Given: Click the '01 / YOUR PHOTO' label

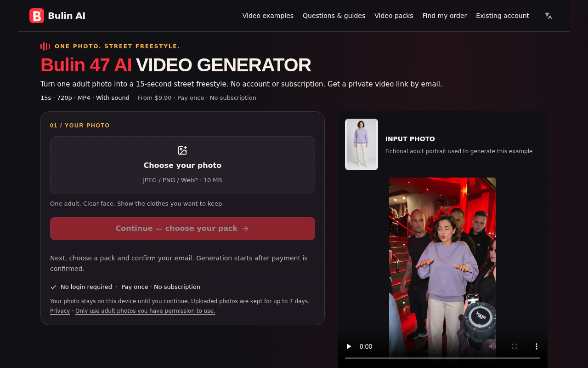Looking at the screenshot, I should pos(80,126).
